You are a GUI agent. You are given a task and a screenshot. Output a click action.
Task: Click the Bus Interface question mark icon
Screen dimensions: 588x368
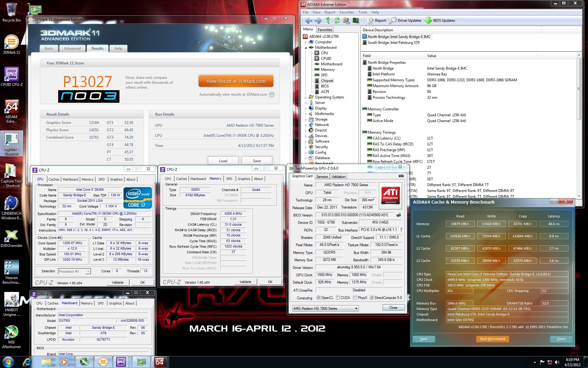point(401,230)
